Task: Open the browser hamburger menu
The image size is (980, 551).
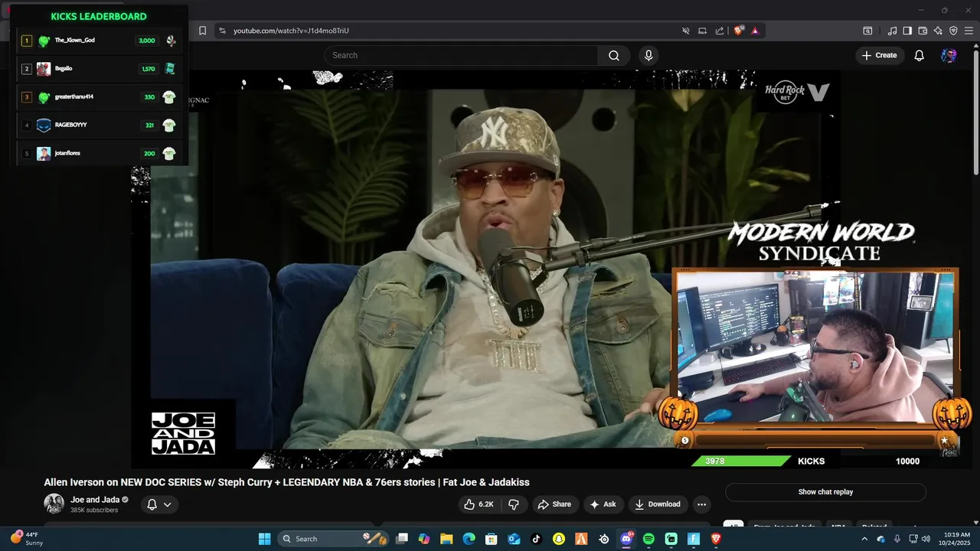Action: tap(969, 31)
